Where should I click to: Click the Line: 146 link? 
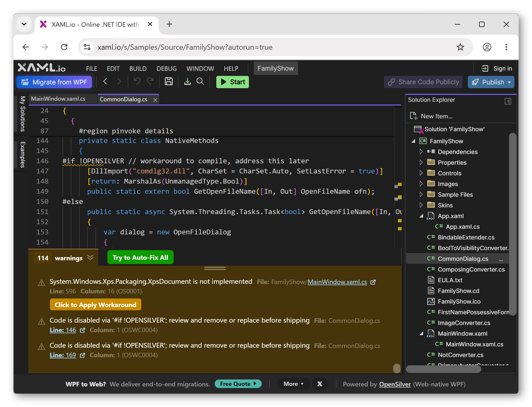click(63, 330)
